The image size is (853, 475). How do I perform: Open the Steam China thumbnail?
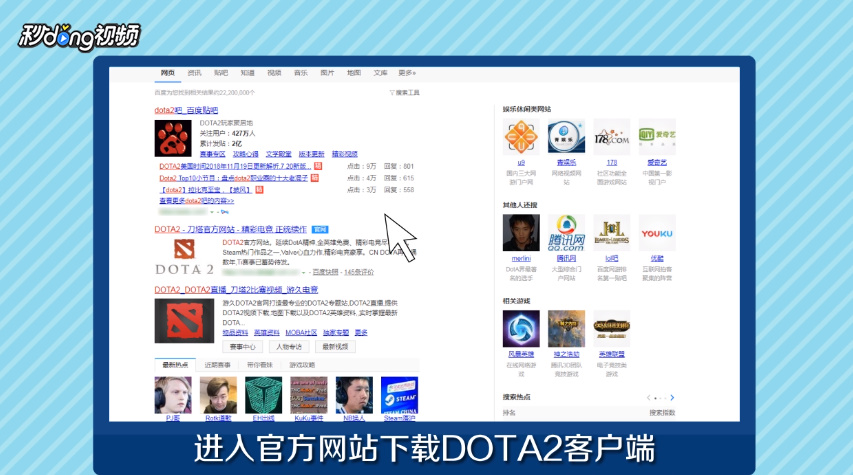pos(399,395)
